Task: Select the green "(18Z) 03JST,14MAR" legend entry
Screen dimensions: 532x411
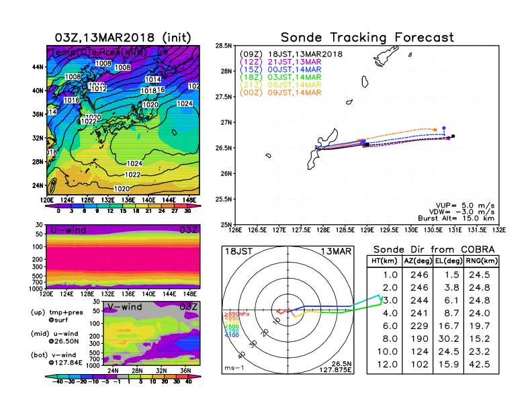Action: tap(281, 77)
